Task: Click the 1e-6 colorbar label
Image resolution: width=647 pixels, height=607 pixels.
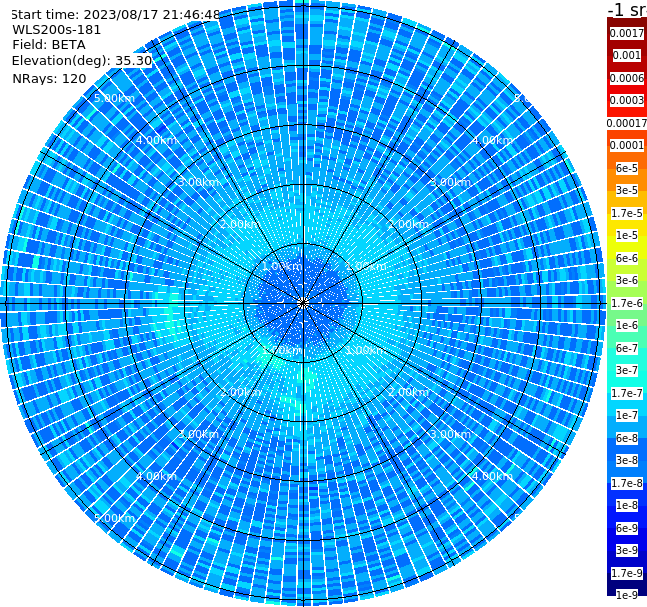Action: click(x=627, y=325)
